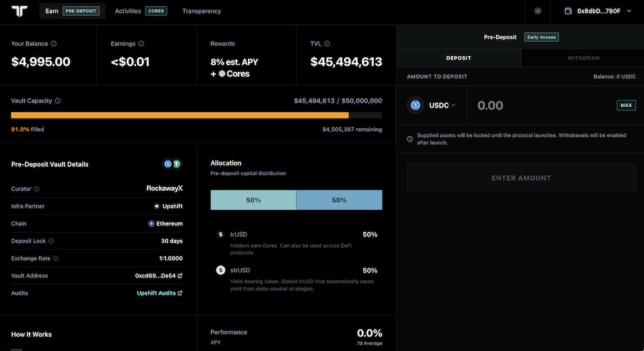Click the green T token icon in vault details
Screen dimensions: 644x351
176,164
